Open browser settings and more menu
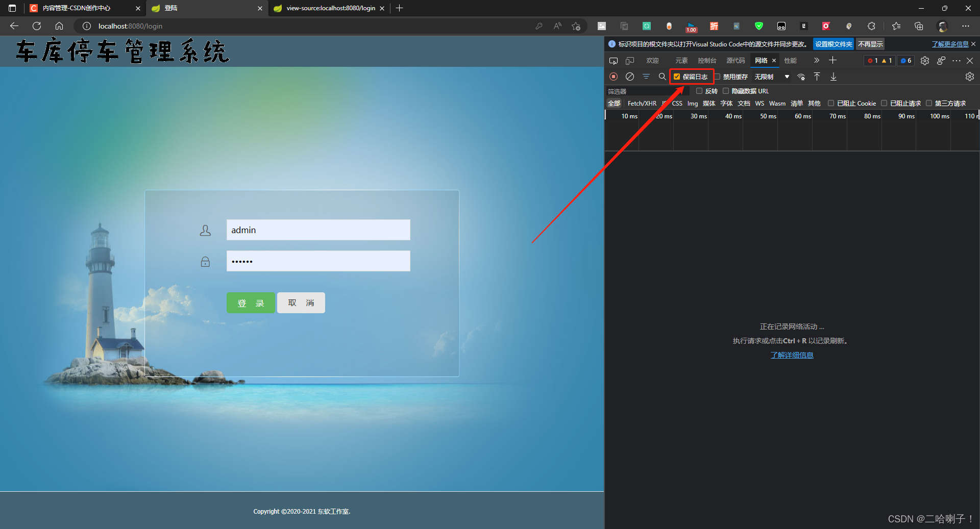 click(966, 26)
